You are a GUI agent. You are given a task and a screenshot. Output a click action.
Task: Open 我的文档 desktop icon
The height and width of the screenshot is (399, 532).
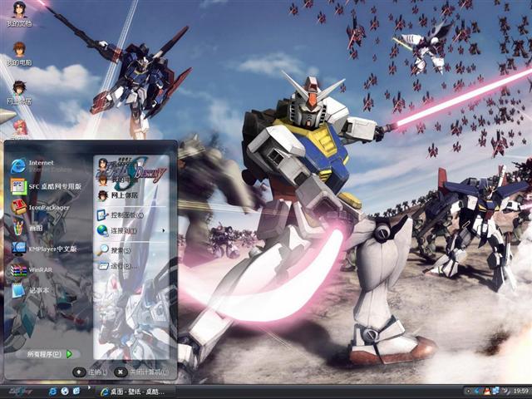tap(19, 13)
